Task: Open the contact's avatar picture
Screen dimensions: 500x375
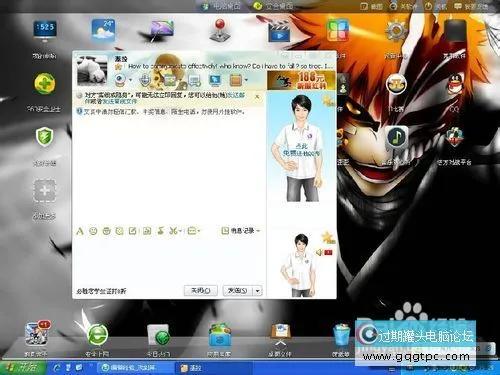Action: click(92, 70)
